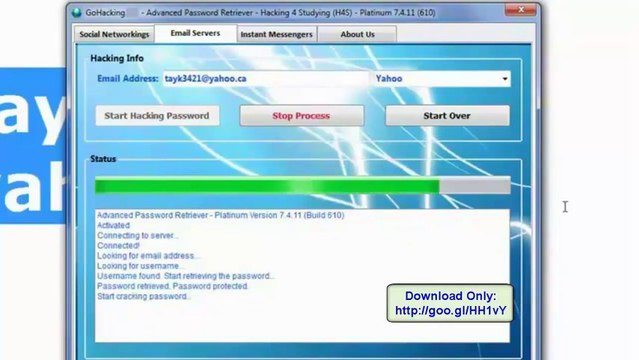Image resolution: width=639 pixels, height=360 pixels.
Task: Click the 'Connecting to server...' log line
Action: (137, 236)
